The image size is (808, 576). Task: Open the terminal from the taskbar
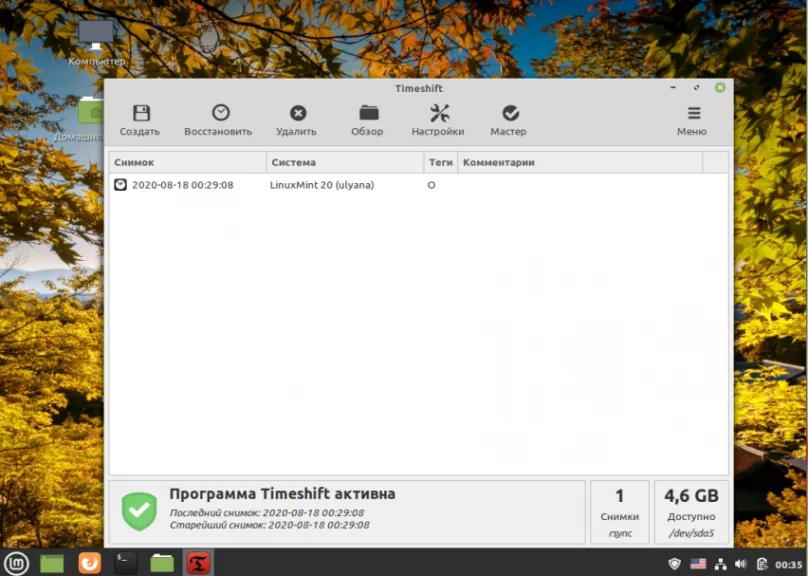pos(125,563)
